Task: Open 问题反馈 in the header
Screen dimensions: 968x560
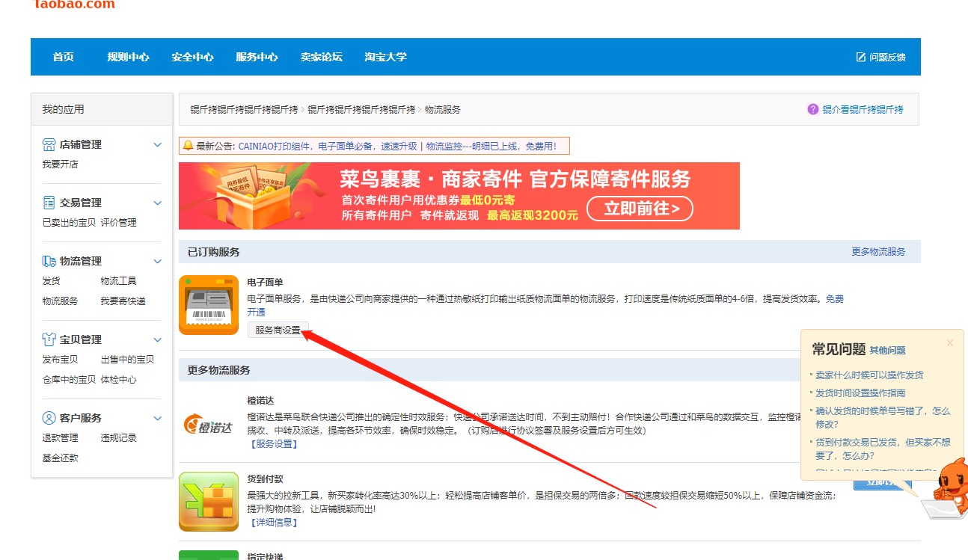Action: pos(880,57)
